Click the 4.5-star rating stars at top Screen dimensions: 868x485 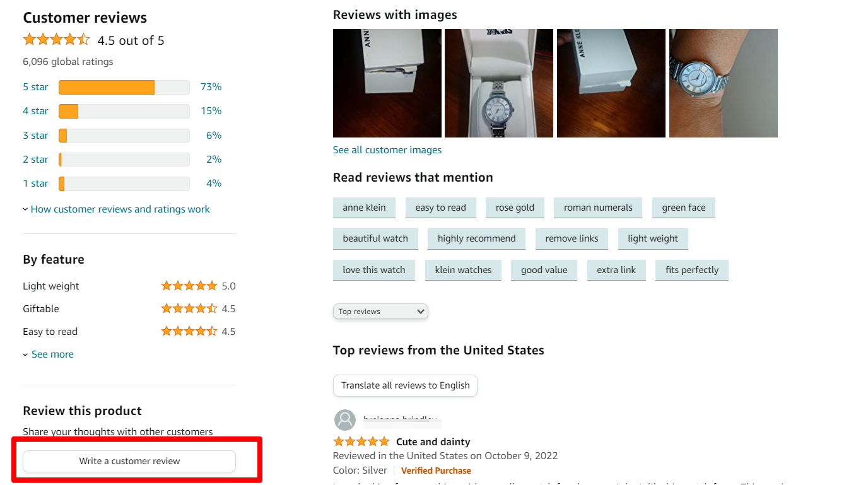pos(56,39)
